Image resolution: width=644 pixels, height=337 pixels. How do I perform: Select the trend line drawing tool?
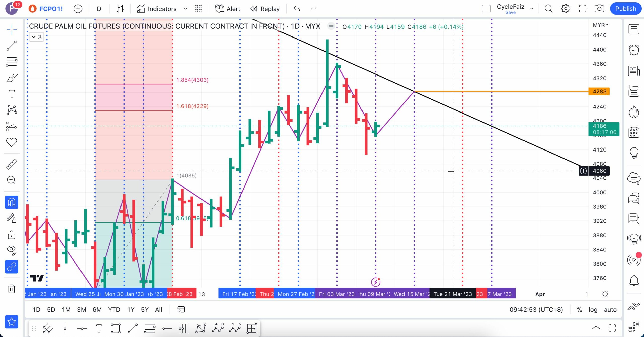12,46
